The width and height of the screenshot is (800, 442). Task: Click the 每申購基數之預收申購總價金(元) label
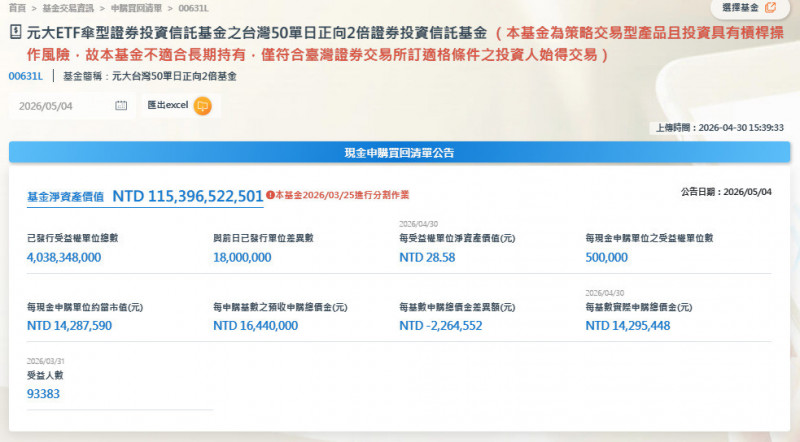pyautogui.click(x=280, y=307)
